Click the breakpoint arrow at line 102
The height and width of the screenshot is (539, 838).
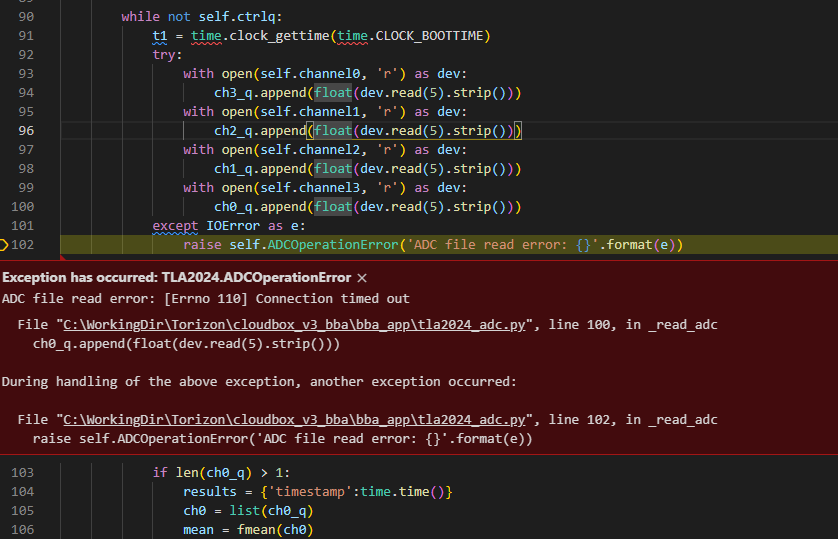[3, 245]
